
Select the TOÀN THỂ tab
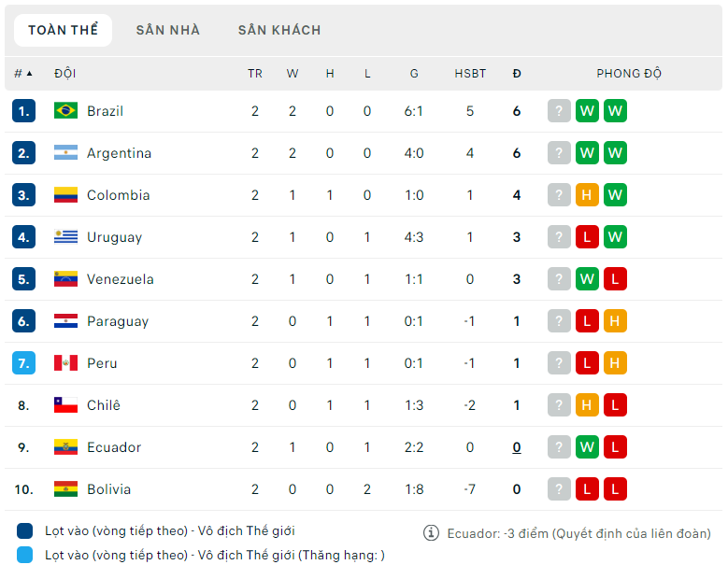point(63,30)
